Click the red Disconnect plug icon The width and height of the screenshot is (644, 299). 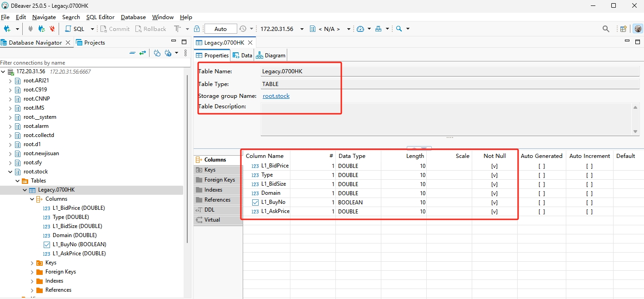(52, 29)
